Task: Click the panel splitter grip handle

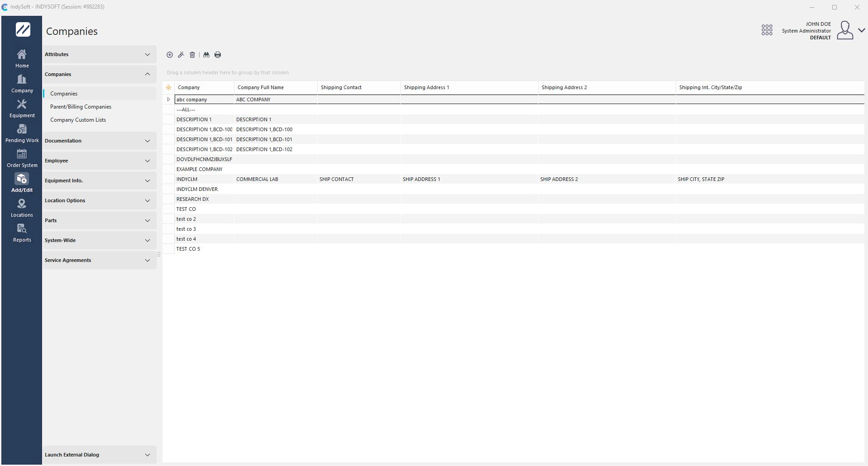Action: [x=159, y=254]
